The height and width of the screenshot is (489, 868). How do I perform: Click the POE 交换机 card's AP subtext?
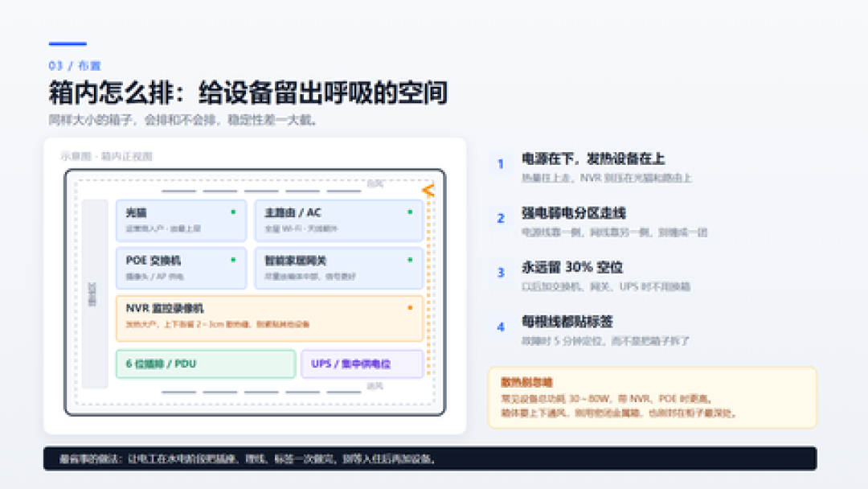tap(154, 277)
